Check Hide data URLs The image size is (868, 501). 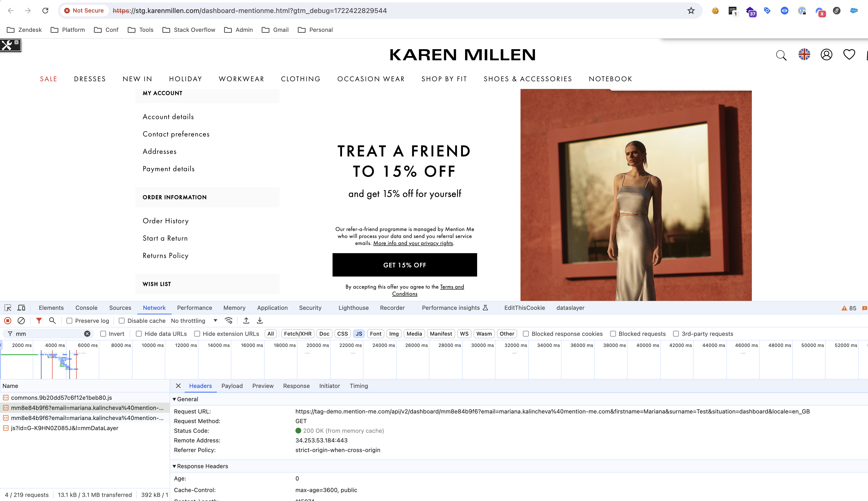coord(139,334)
